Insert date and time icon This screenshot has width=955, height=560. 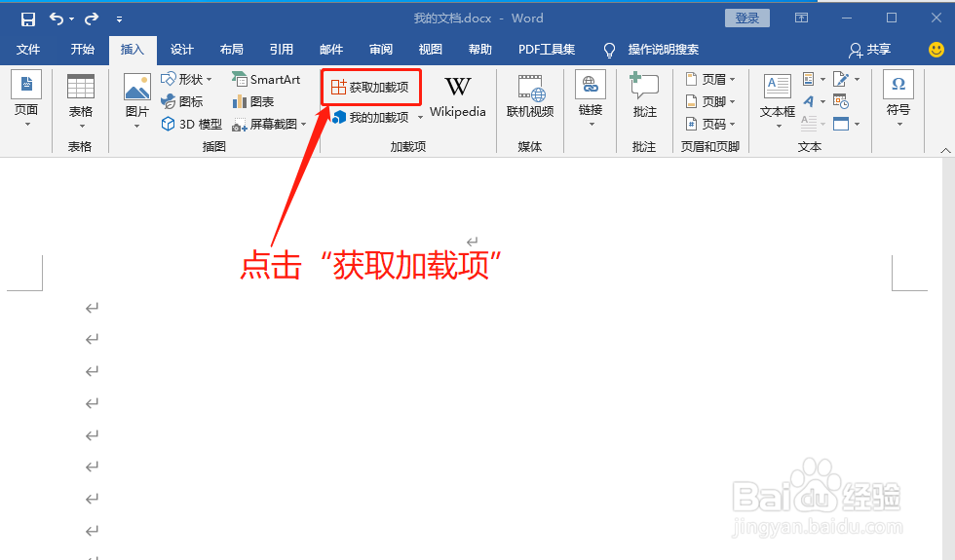841,101
